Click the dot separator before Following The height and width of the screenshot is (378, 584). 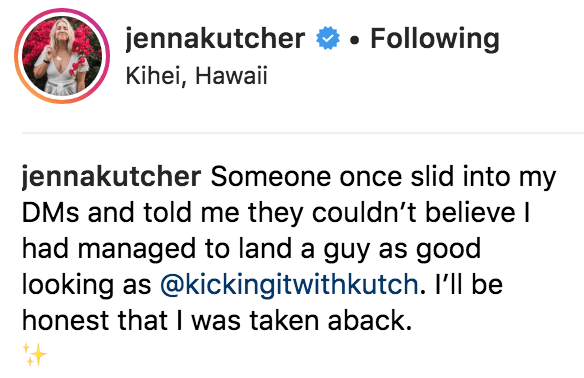pyautogui.click(x=355, y=39)
